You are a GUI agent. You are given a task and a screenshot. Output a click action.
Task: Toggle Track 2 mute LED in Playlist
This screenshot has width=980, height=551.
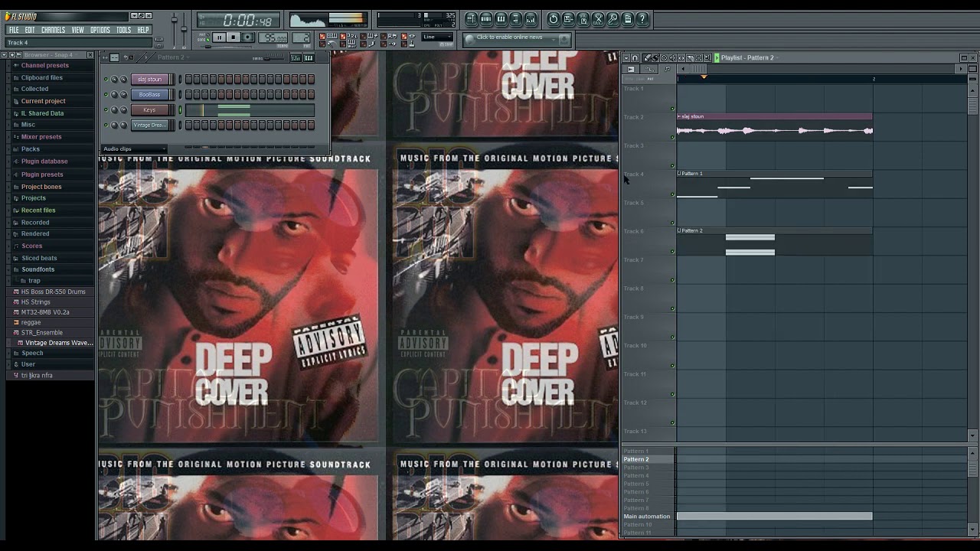(x=673, y=137)
